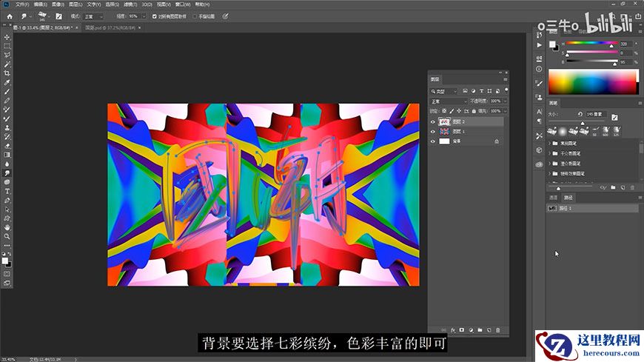644x362 pixels.
Task: Delete layer using Layers panel trash icon
Action: tap(497, 330)
